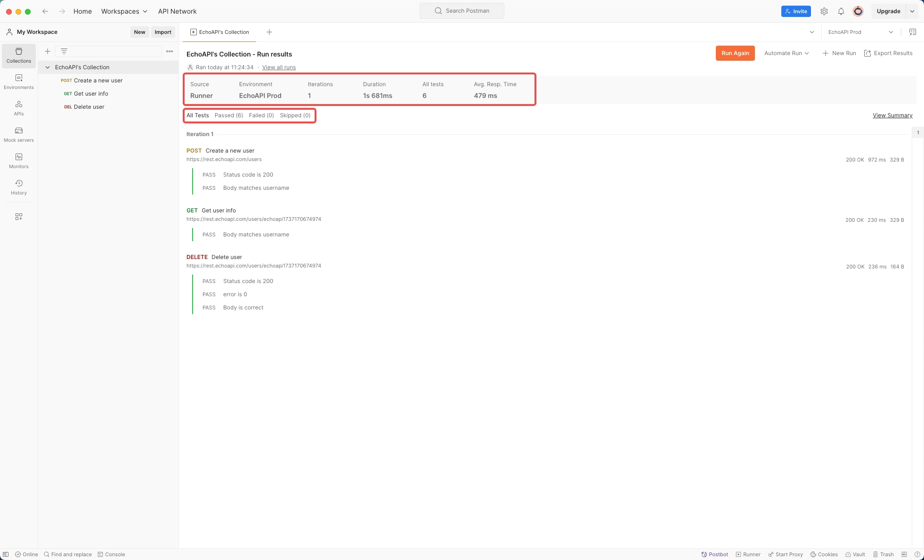The image size is (924, 560).
Task: Open the tabs list chevron
Action: pos(812,32)
